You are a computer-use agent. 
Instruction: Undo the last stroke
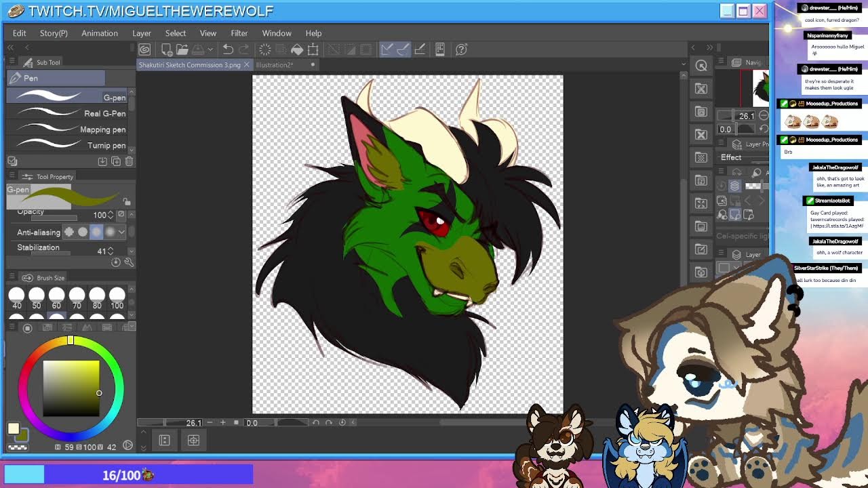[228, 49]
